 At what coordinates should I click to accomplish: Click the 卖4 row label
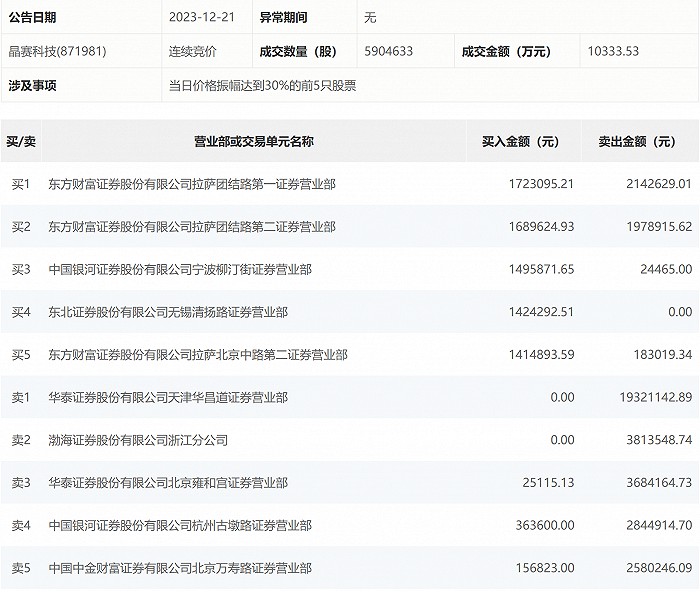pyautogui.click(x=21, y=525)
